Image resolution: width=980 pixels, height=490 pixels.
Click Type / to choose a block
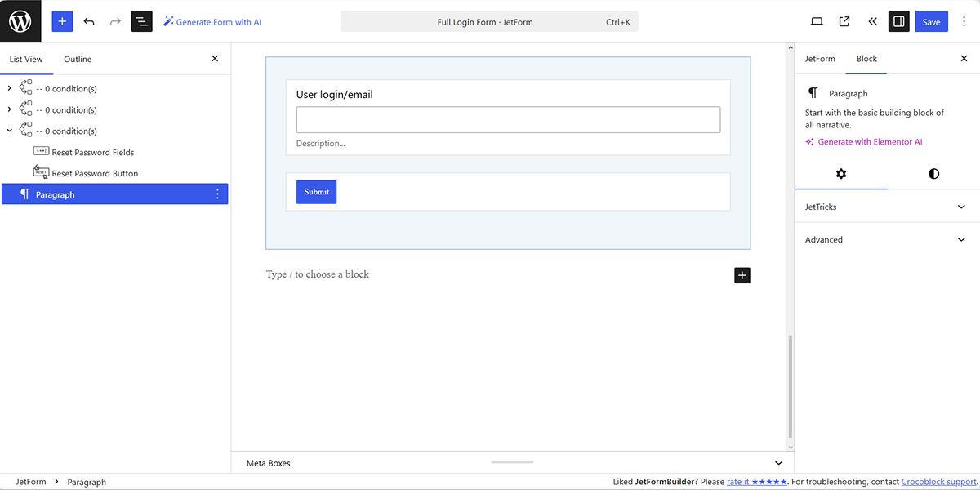point(318,274)
